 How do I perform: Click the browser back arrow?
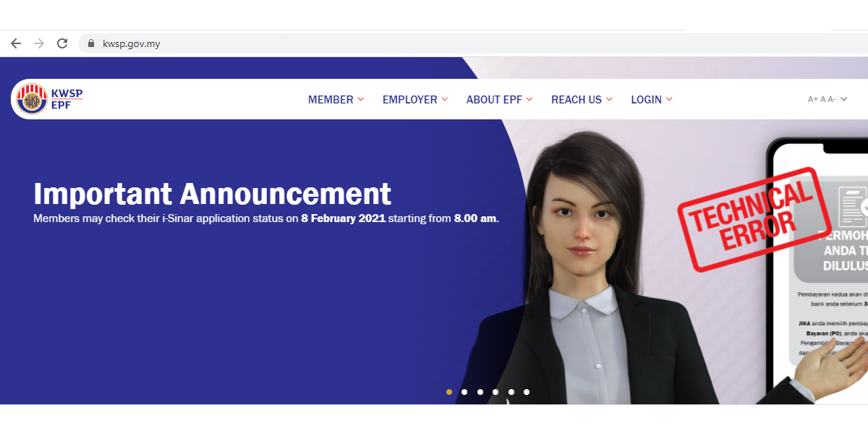click(x=16, y=43)
